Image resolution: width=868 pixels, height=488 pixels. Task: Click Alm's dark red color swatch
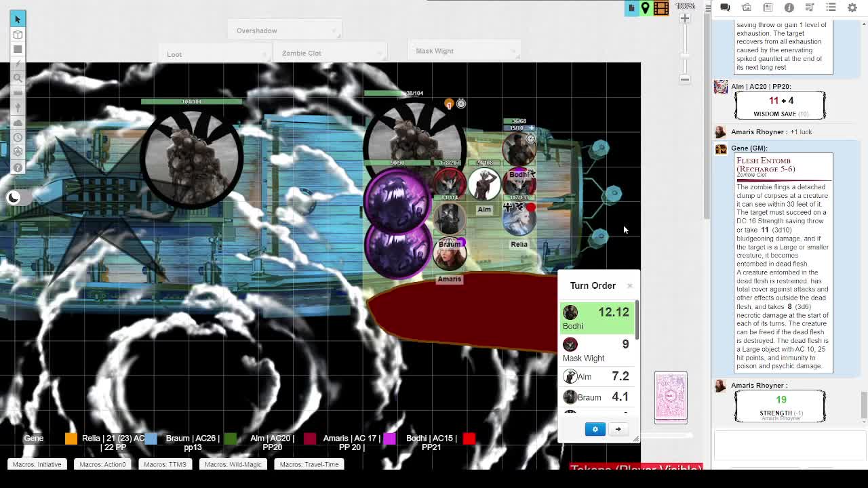coord(310,439)
